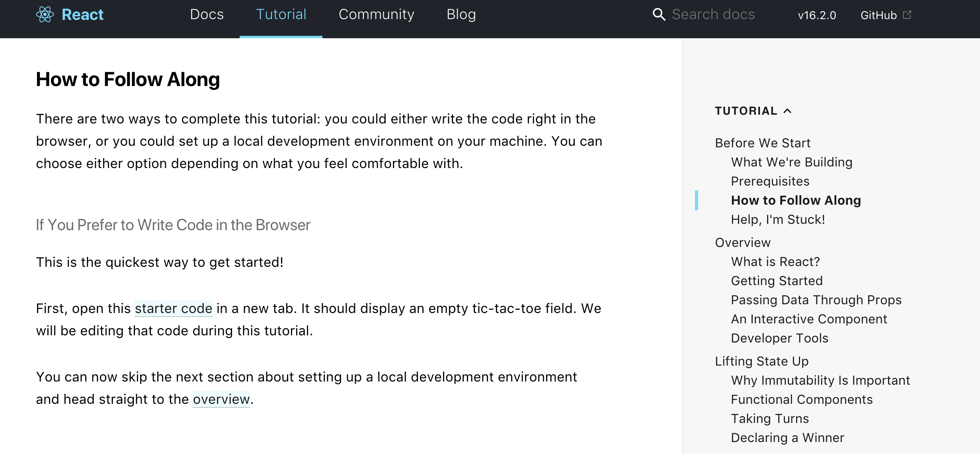980x454 pixels.
Task: Collapse the TUTORIAL section chevron
Action: (x=787, y=111)
